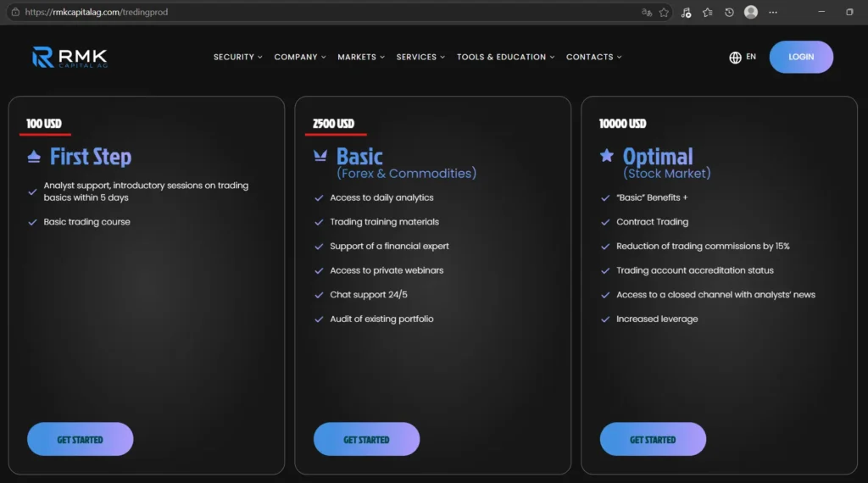The image size is (868, 483).
Task: Click the LOGIN button
Action: [801, 57]
